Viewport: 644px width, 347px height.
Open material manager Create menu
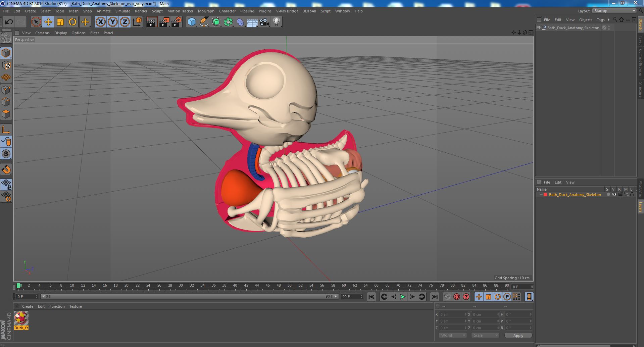[x=28, y=306]
